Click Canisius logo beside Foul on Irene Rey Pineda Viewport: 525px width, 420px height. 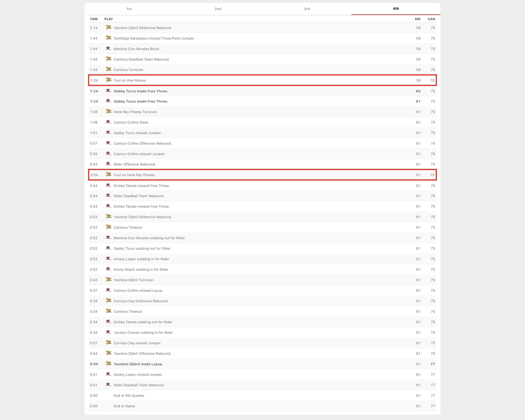pos(108,174)
